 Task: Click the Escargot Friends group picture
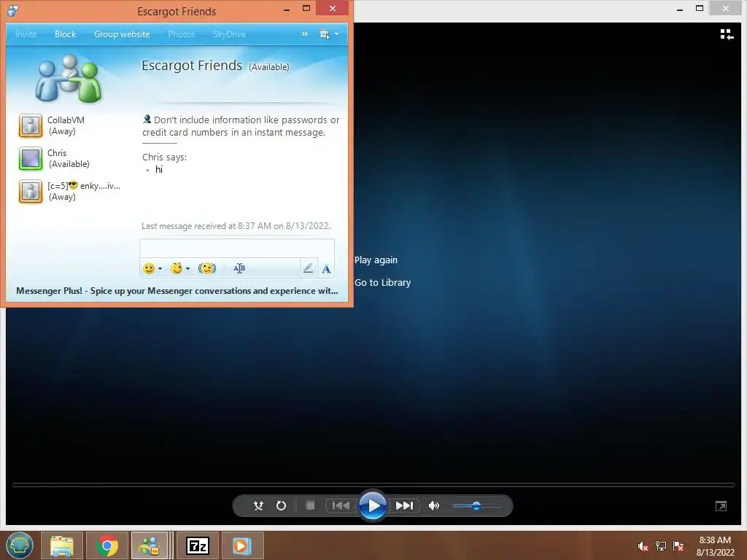click(69, 79)
